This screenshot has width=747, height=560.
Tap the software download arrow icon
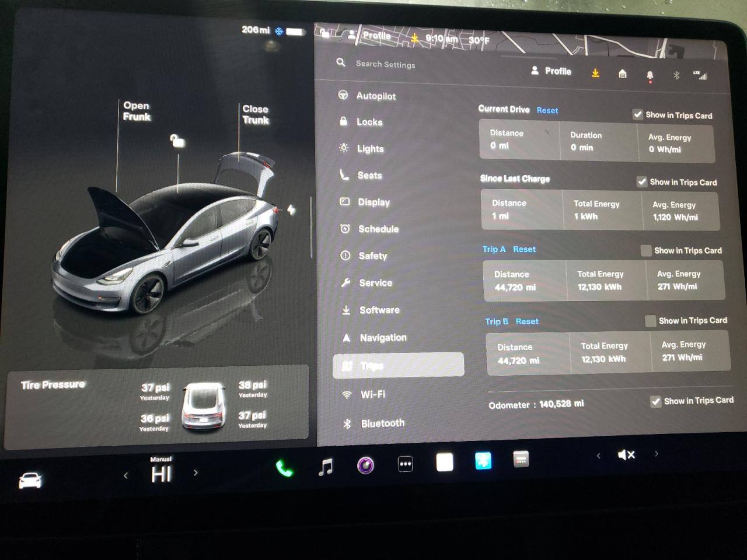coord(595,72)
